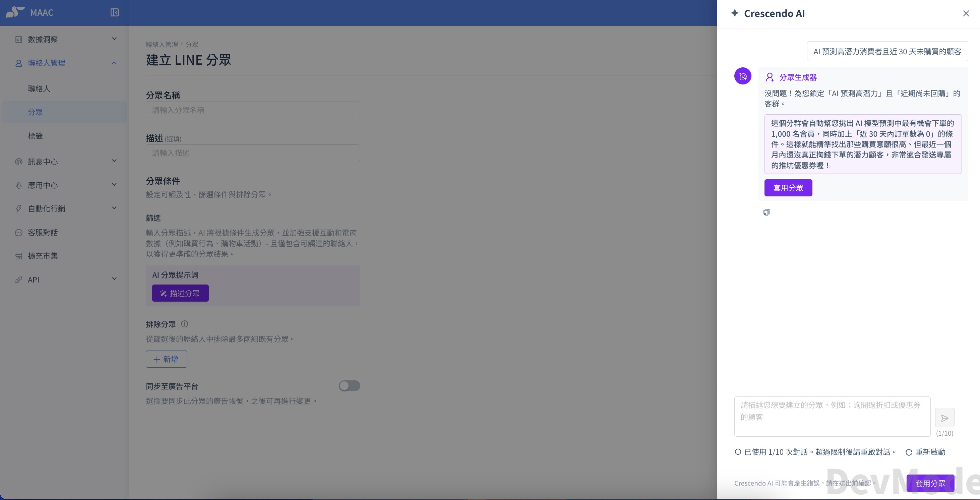Focus the chat prompt text area
This screenshot has width=980, height=500.
coord(832,417)
